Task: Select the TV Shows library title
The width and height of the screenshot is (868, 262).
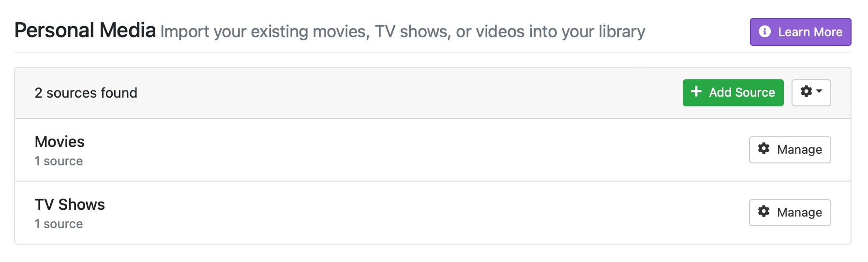Action: [70, 204]
